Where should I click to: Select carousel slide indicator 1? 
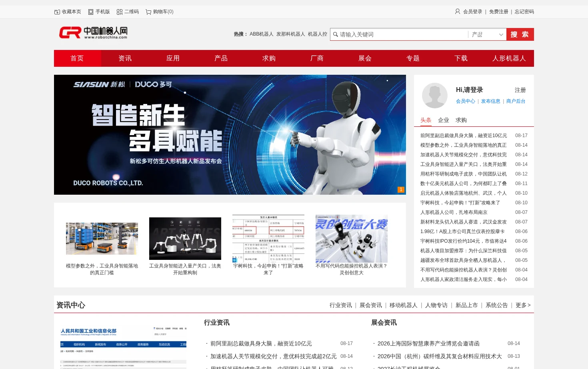401,189
